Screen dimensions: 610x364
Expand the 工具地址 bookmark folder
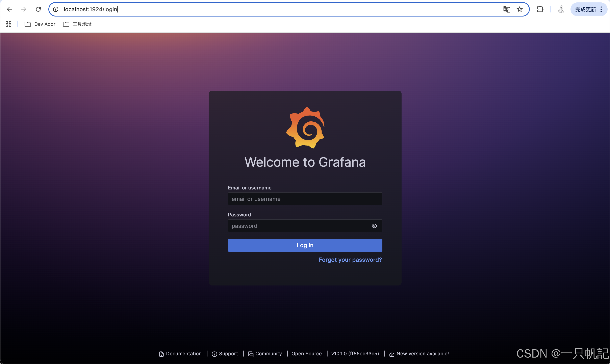pyautogui.click(x=77, y=24)
